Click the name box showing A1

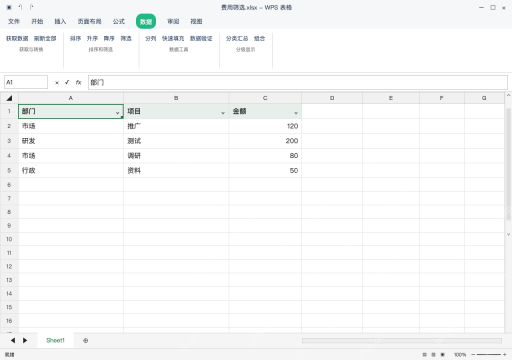click(26, 82)
